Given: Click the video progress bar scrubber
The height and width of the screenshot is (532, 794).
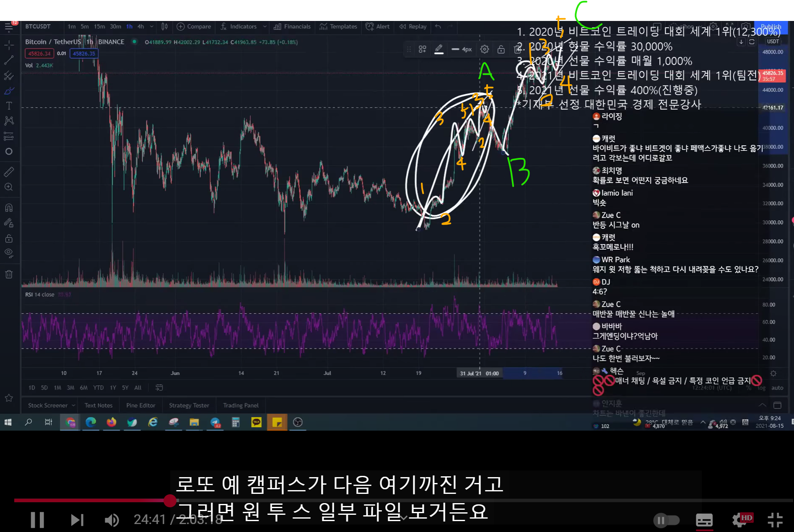Looking at the screenshot, I should 170,501.
